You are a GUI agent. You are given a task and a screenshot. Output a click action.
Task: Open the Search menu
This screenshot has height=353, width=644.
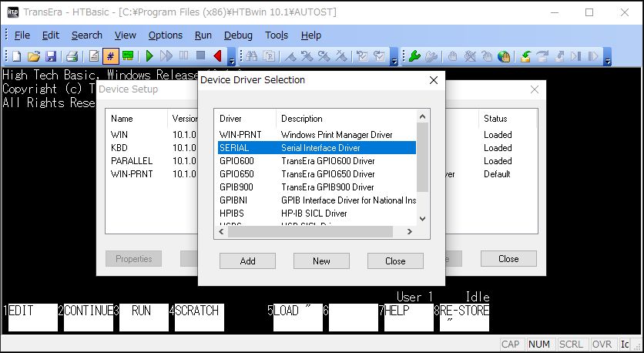click(x=86, y=35)
